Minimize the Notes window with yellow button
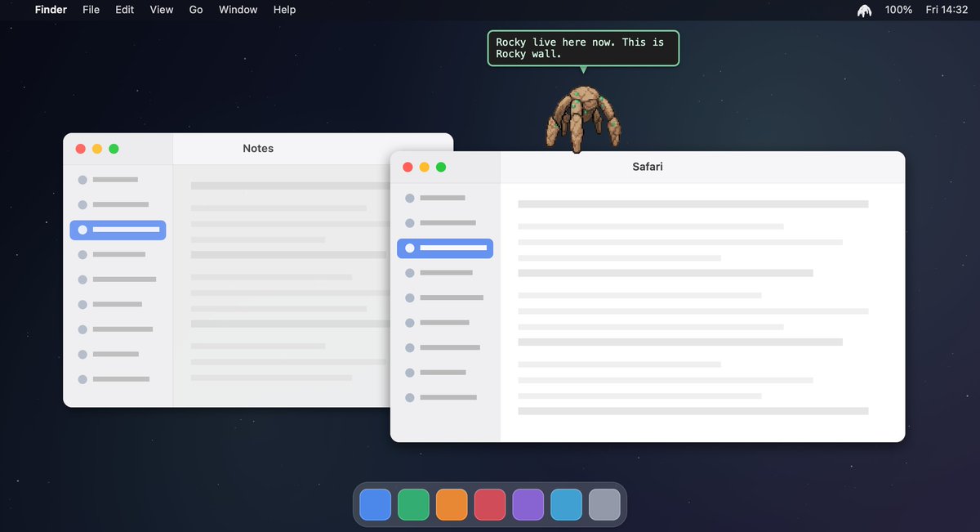This screenshot has width=980, height=532. tap(97, 149)
